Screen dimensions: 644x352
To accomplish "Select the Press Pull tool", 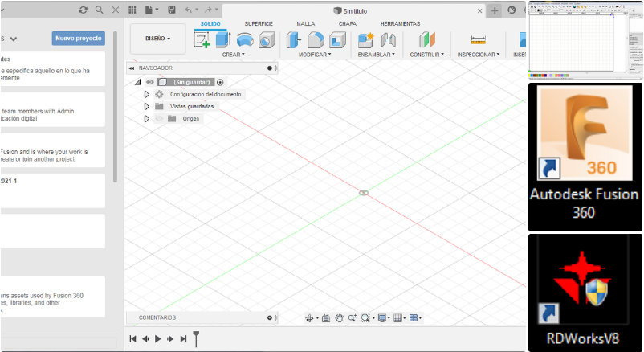I will [294, 40].
